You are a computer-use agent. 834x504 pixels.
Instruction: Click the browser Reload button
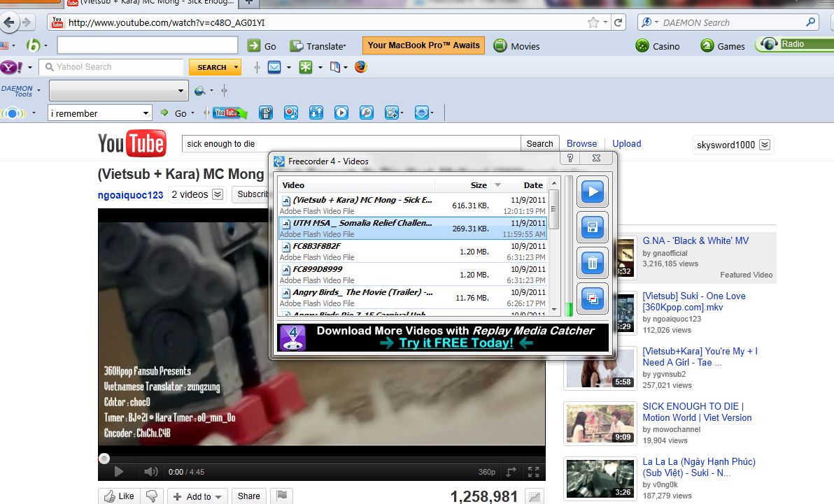[x=618, y=22]
